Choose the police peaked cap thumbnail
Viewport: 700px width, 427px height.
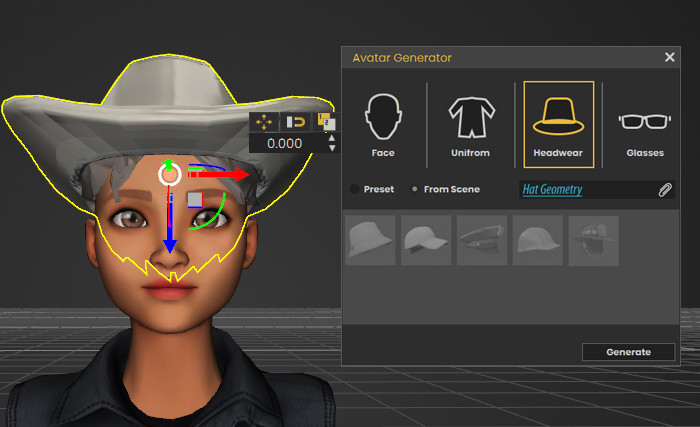482,240
